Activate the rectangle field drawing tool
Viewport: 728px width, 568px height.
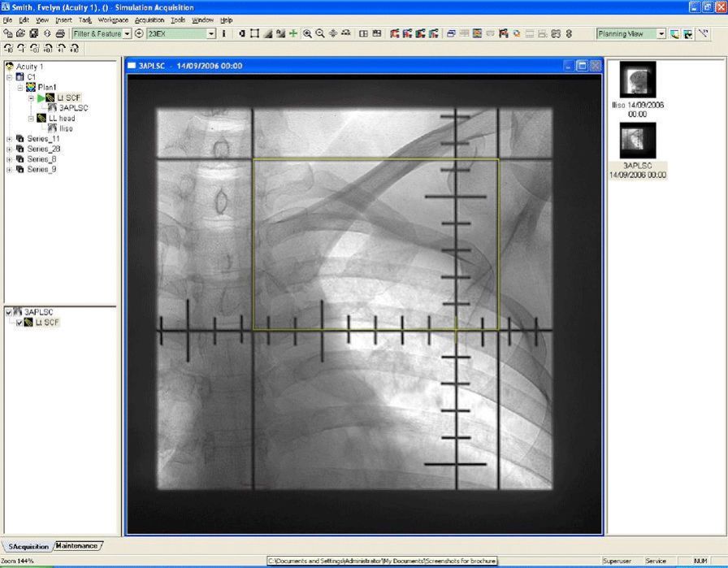tap(253, 34)
